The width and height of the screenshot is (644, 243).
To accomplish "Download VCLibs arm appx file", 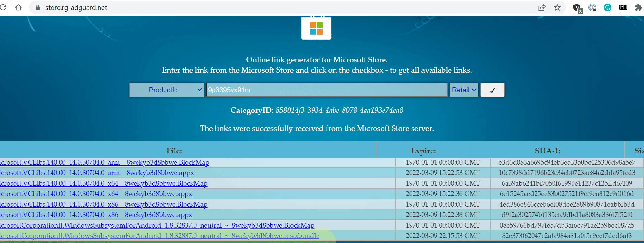I will tap(97, 173).
